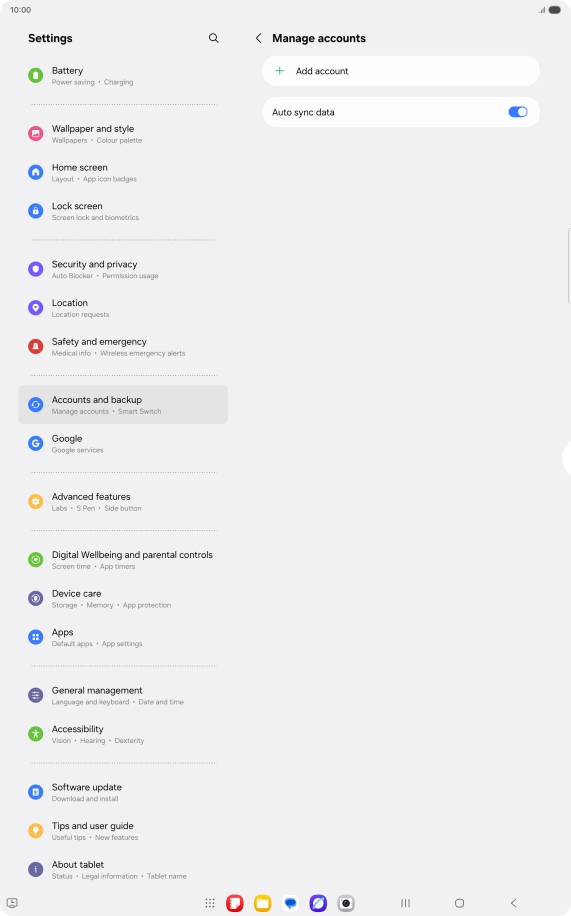571x916 pixels.
Task: Open recent apps navigation button
Action: click(x=406, y=903)
